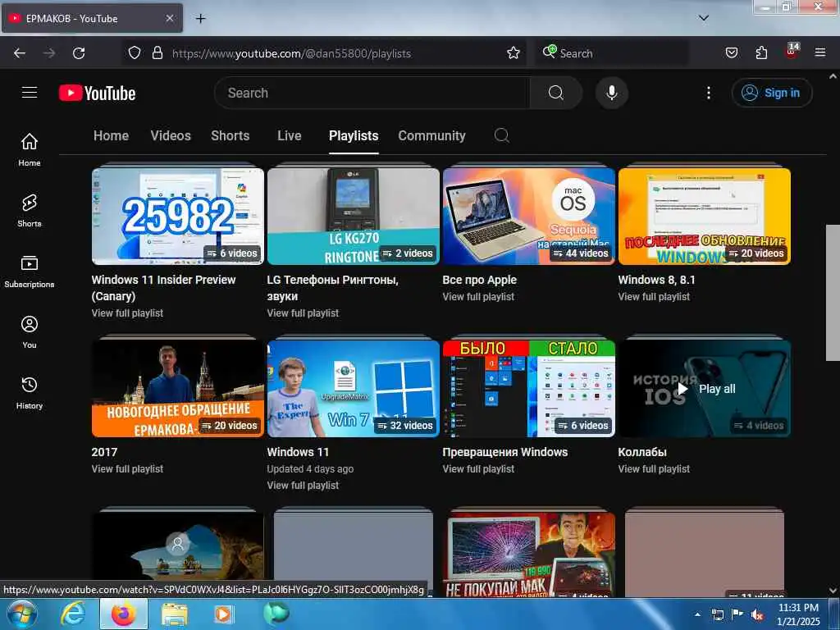Open tracking protection shield icon
The image size is (840, 630).
click(x=135, y=53)
